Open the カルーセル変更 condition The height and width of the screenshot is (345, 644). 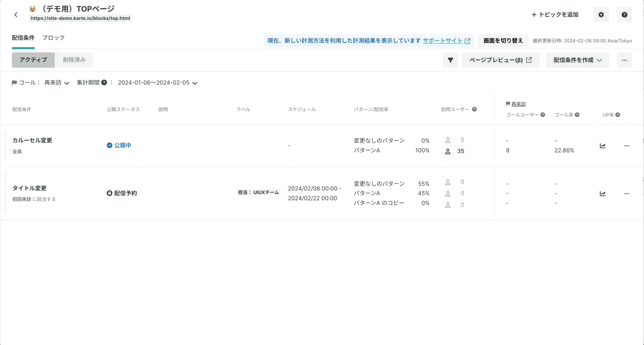32,140
